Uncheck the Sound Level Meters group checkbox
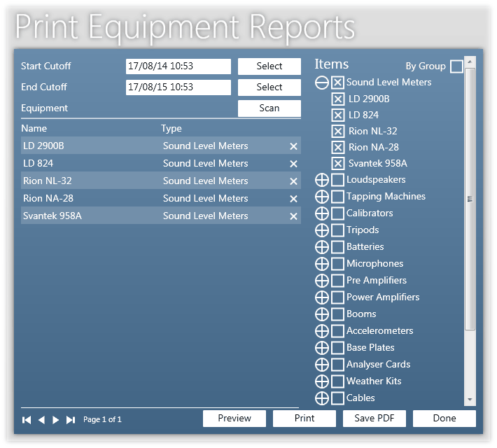The width and height of the screenshot is (497, 448). pos(337,83)
